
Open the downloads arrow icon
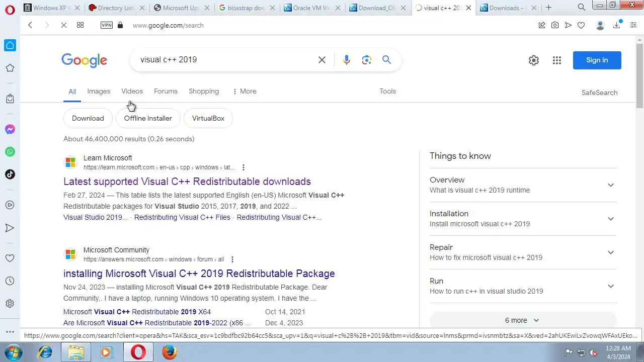pyautogui.click(x=617, y=25)
